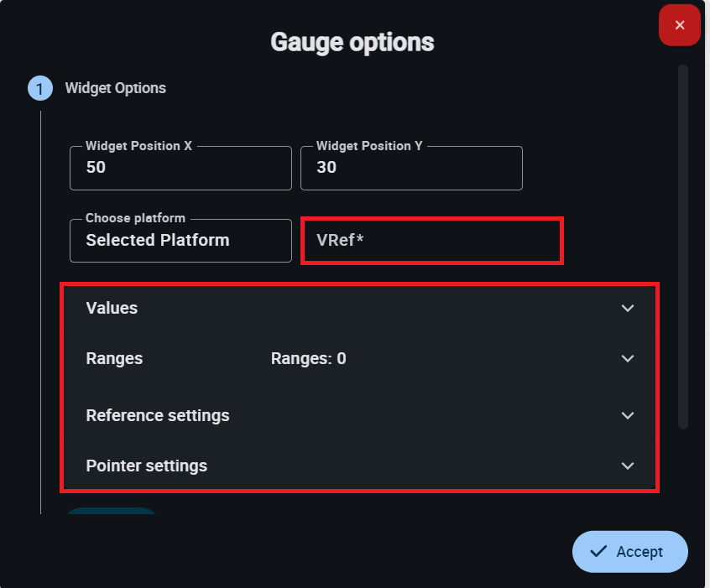Expand Values using its chevron arrow
The image size is (710, 588).
click(627, 308)
